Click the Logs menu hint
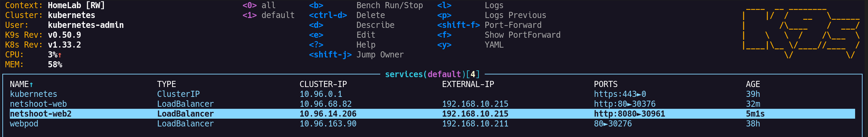The width and height of the screenshot is (868, 137). (x=494, y=5)
